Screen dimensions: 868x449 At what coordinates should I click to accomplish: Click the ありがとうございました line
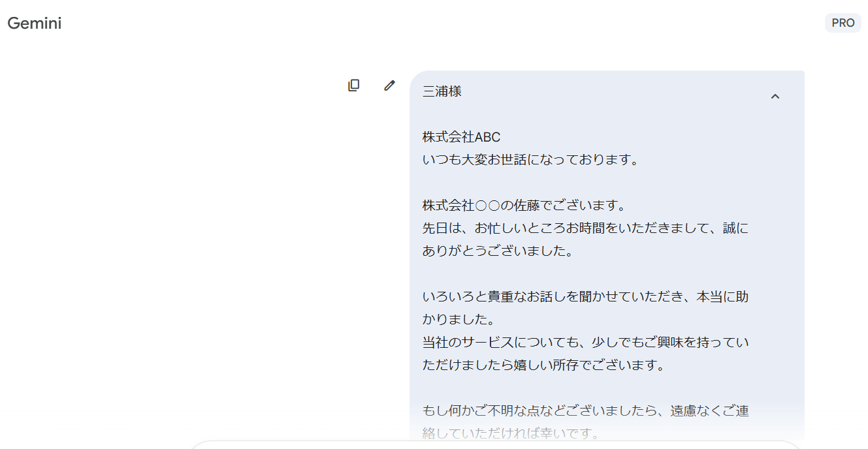tap(498, 251)
